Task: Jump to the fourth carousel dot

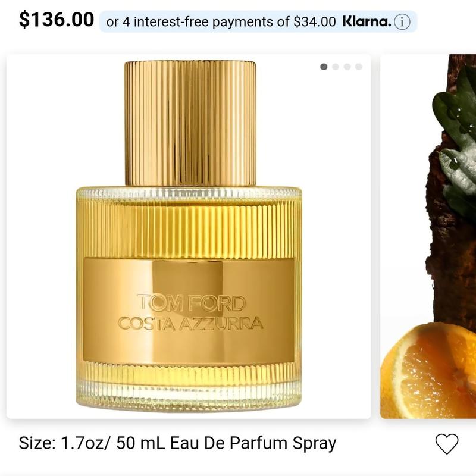Action: [x=359, y=67]
